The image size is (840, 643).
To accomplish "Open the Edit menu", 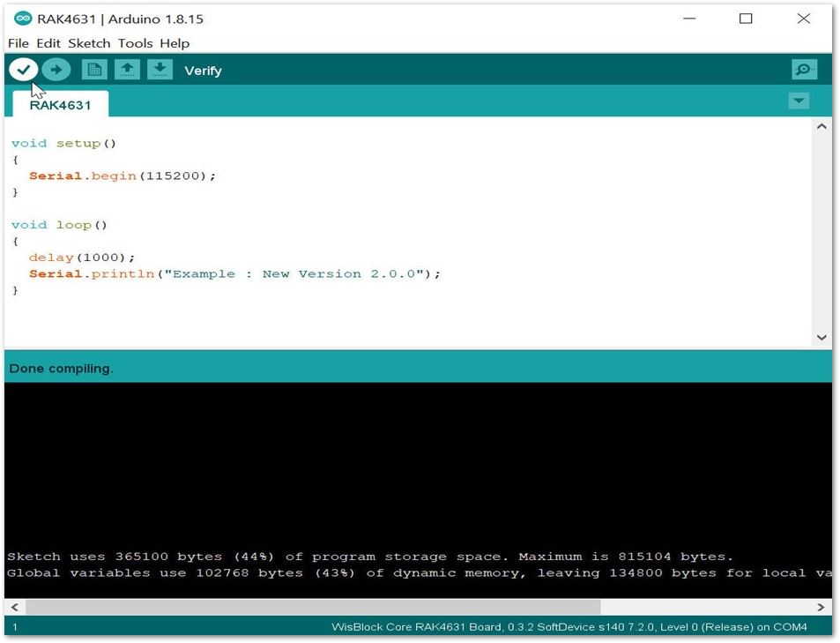I will pyautogui.click(x=48, y=43).
